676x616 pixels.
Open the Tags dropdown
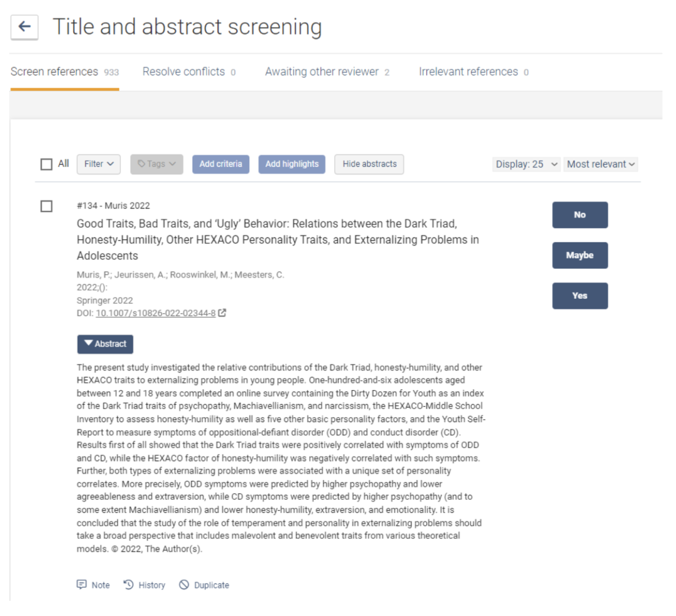157,164
